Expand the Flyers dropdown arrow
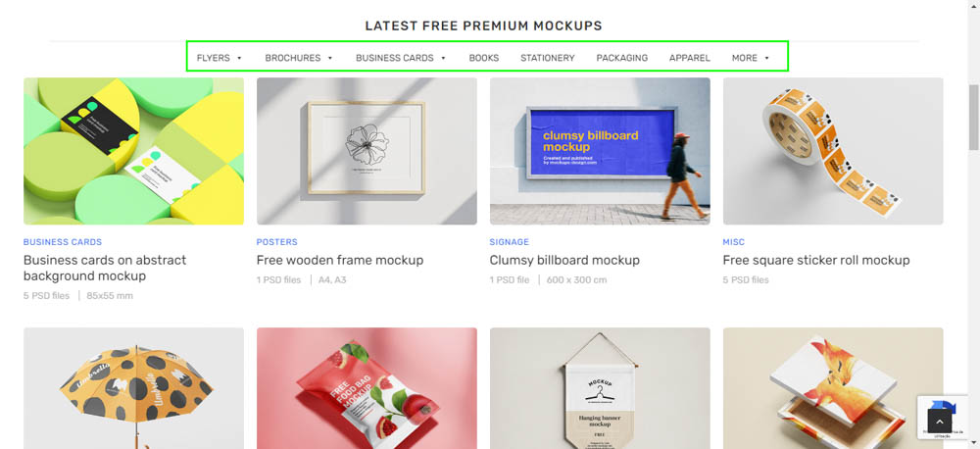980x449 pixels. (x=239, y=58)
